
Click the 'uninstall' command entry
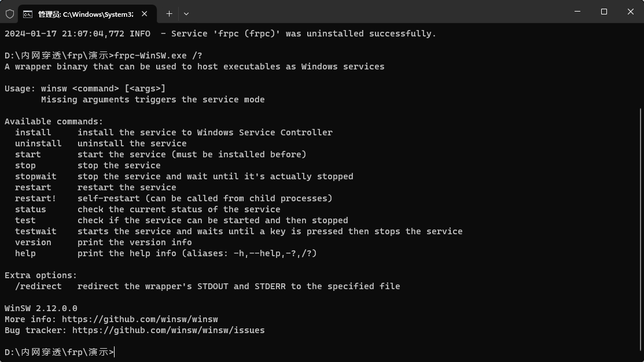(38, 143)
